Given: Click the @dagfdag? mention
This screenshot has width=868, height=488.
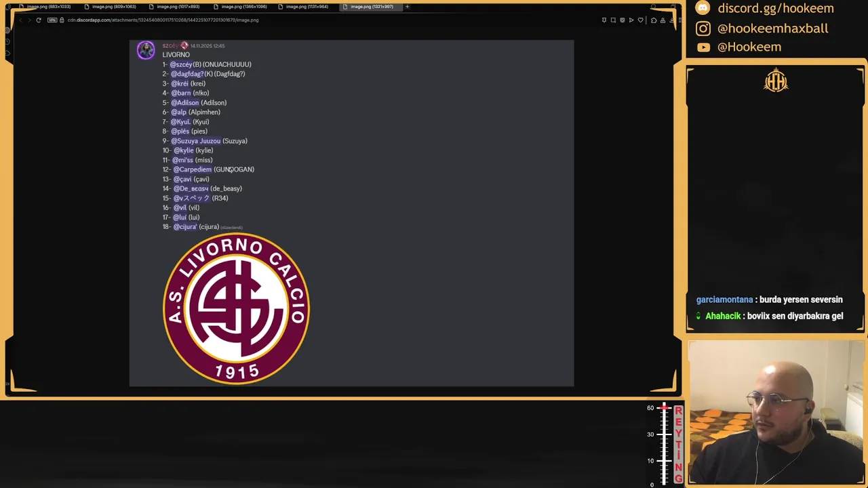Looking at the screenshot, I should [187, 74].
